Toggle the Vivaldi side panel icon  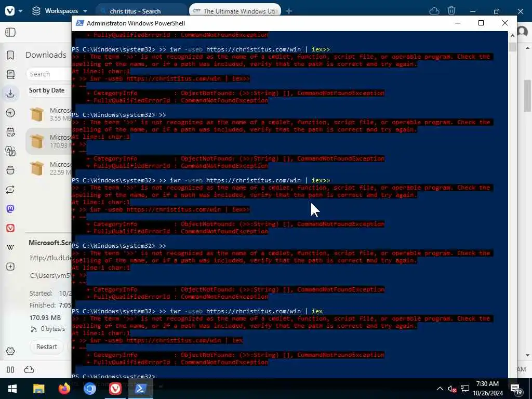[x=10, y=32]
